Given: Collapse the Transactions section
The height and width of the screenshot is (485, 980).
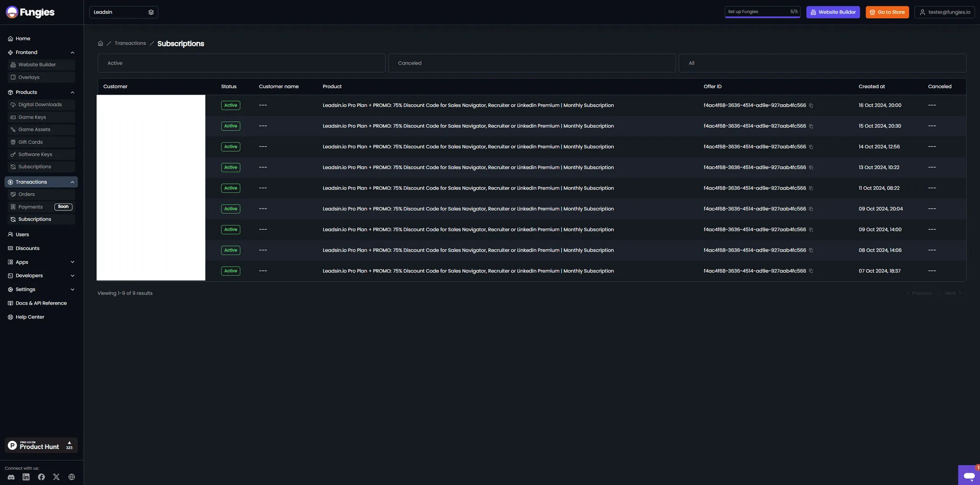Looking at the screenshot, I should [x=72, y=182].
